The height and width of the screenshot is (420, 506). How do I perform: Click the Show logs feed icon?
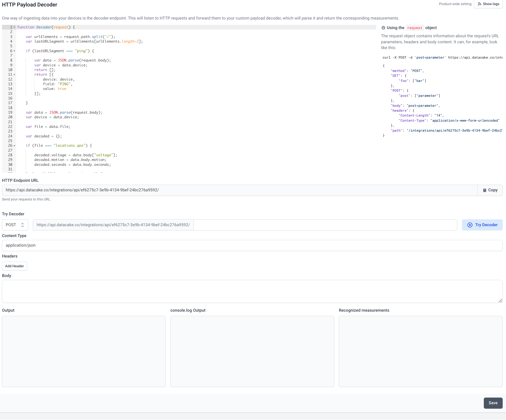(x=479, y=4)
